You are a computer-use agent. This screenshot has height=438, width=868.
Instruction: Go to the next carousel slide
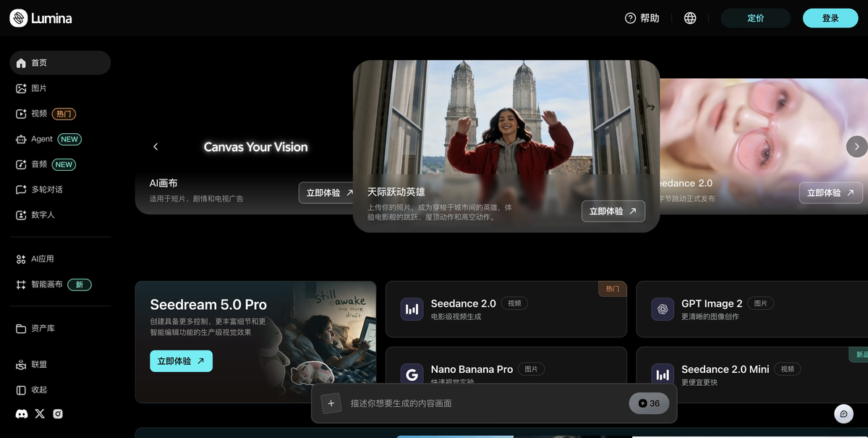click(x=856, y=146)
